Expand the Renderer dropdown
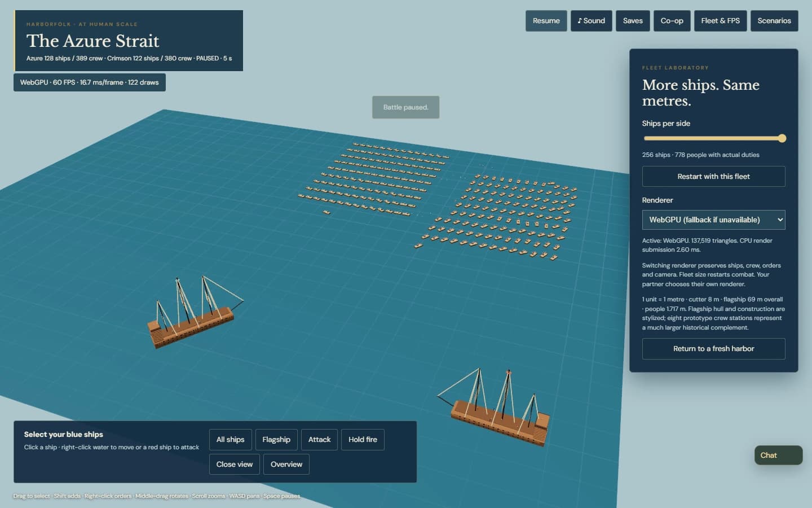Image resolution: width=812 pixels, height=508 pixels. (x=713, y=220)
